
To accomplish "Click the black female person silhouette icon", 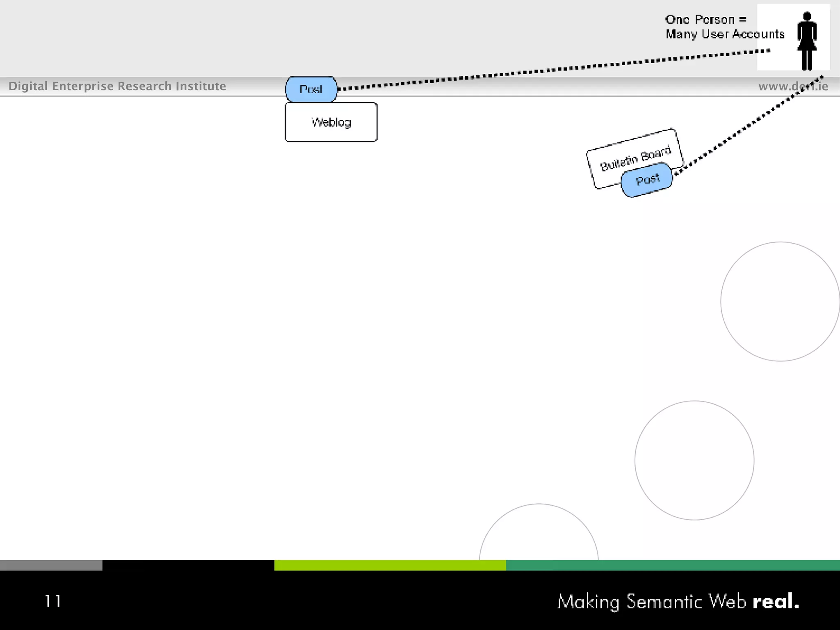I will [807, 41].
